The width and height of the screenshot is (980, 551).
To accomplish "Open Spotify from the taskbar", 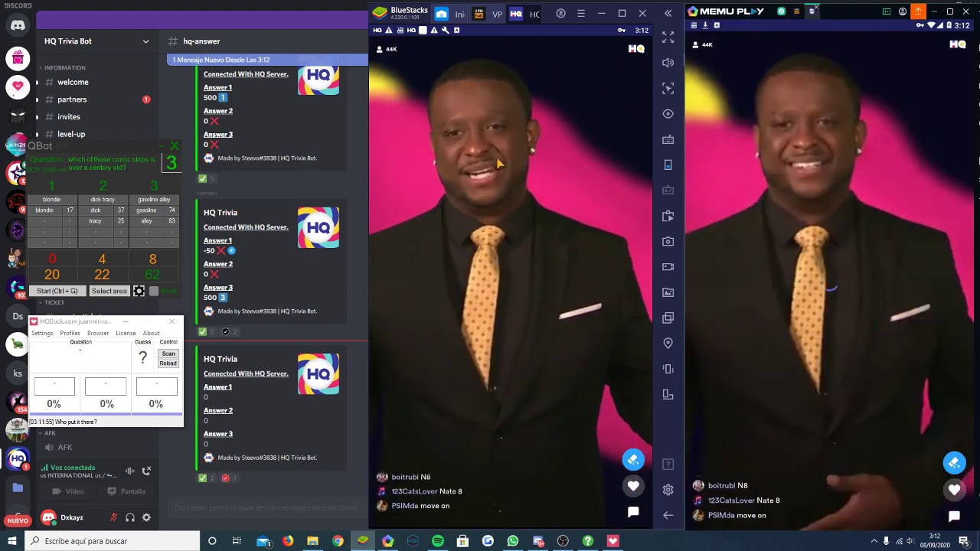I will coord(437,541).
